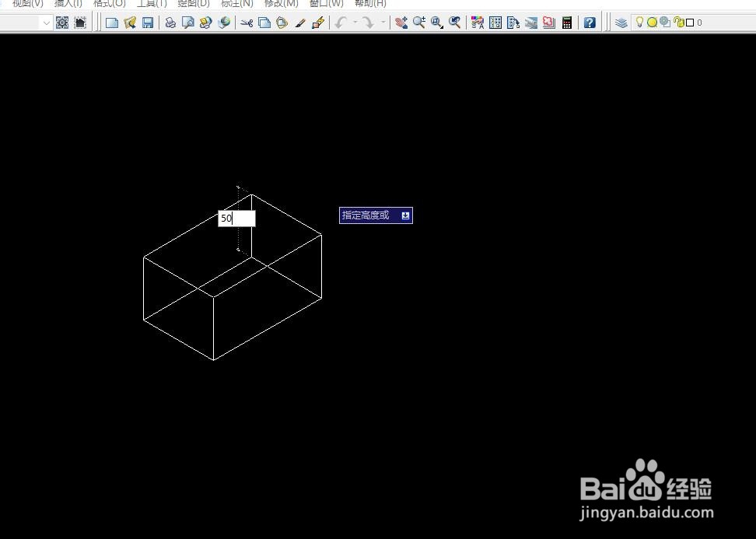Viewport: 756px width, 539px height.
Task: Expand options arrow on 指定高度或 prompt
Action: (405, 215)
